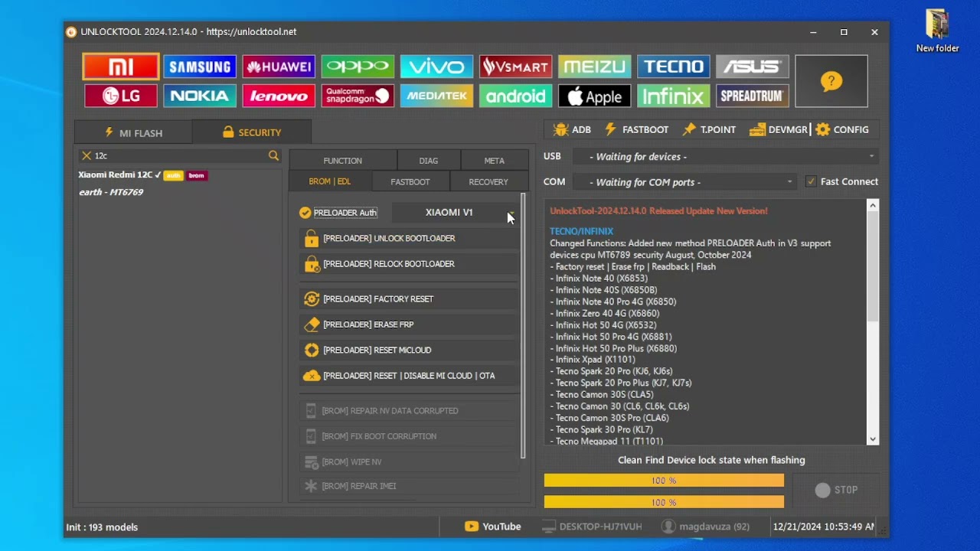The image size is (980, 551).
Task: Select the Samsung brand logo
Action: tap(200, 67)
